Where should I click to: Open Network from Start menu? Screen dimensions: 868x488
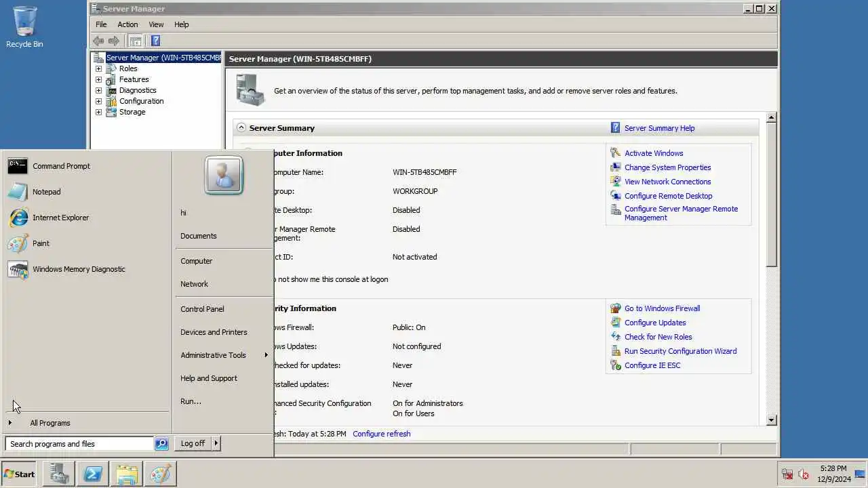224,284
